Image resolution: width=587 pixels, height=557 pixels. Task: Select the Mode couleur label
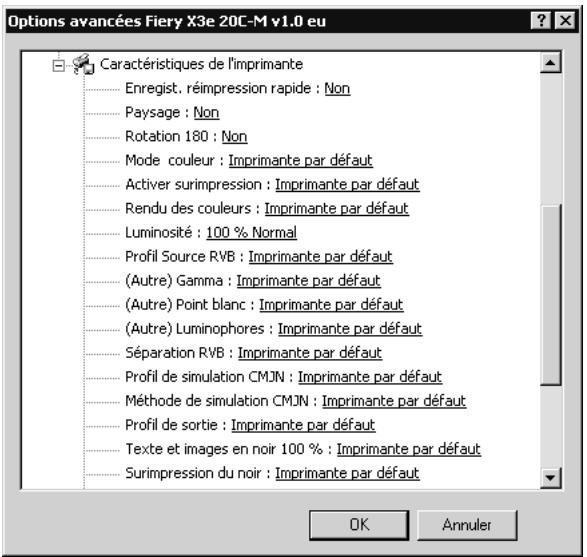pyautogui.click(x=170, y=161)
